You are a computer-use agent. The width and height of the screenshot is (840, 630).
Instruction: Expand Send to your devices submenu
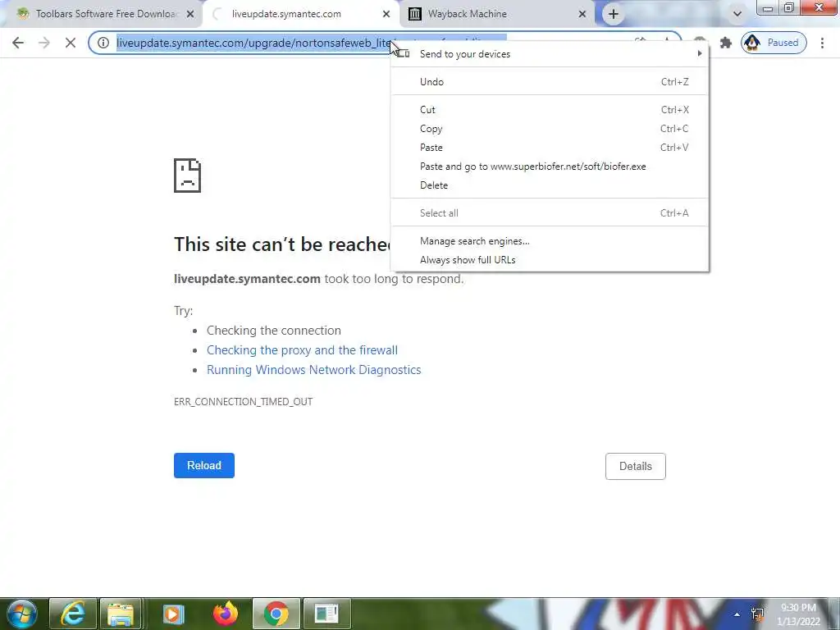(549, 53)
